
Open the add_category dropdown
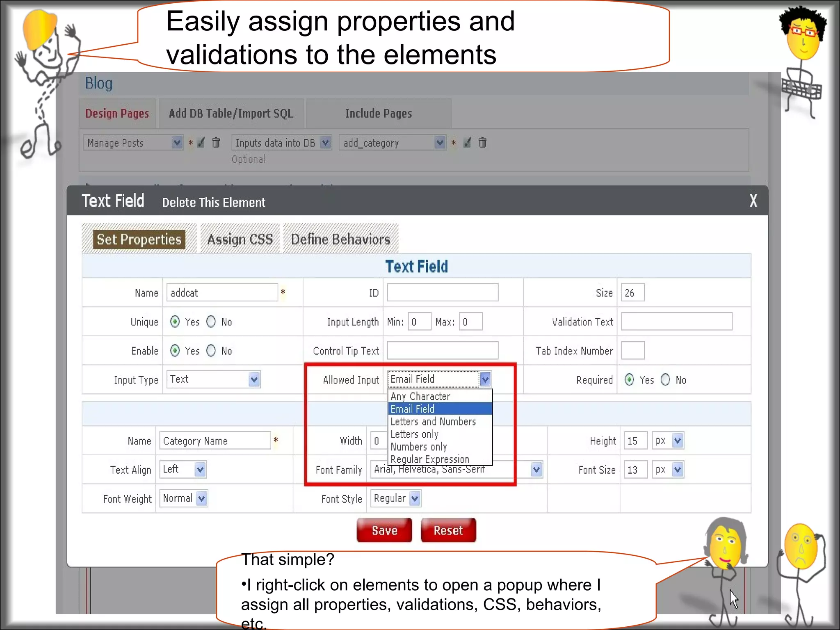(393, 143)
